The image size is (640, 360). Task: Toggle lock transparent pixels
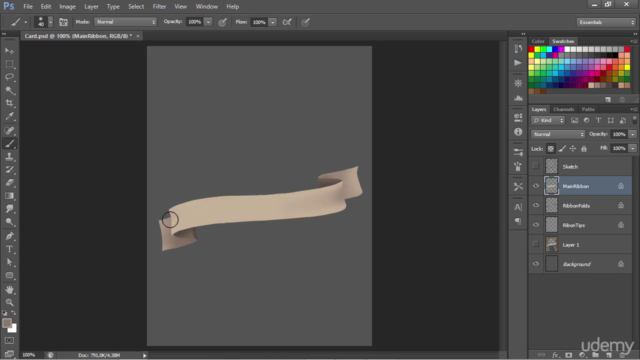pyautogui.click(x=551, y=149)
